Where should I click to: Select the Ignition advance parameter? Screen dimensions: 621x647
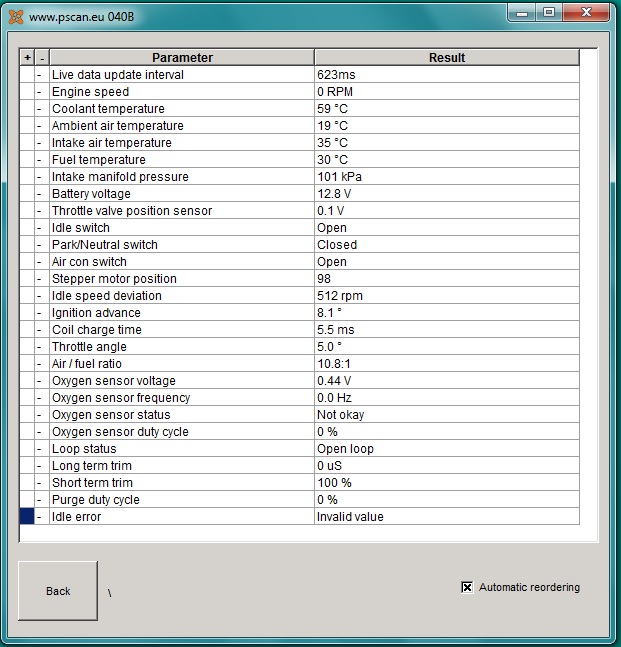182,313
